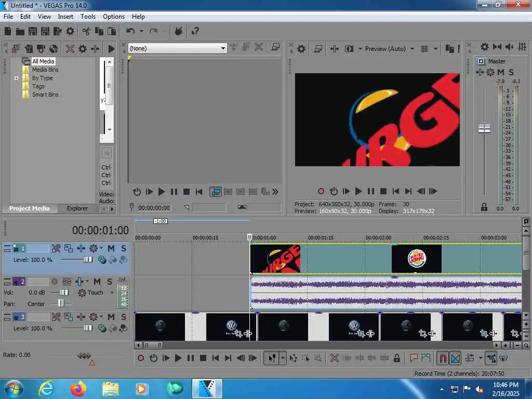Click the What's This help icon
Screen dimensions: 532x399
click(195, 32)
